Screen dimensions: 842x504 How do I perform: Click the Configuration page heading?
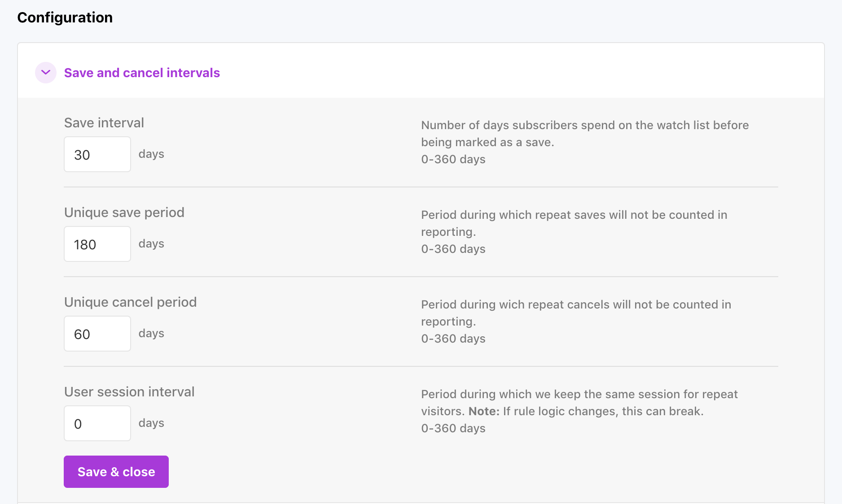tap(65, 17)
